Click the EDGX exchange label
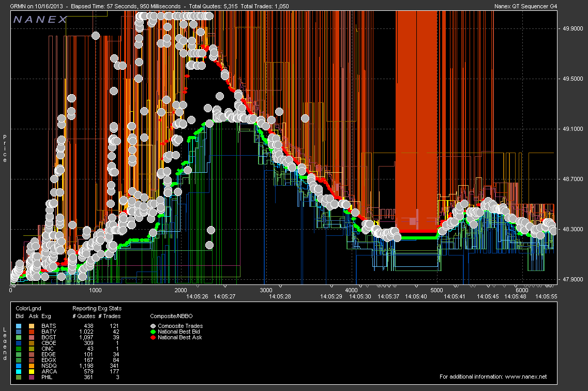The width and height of the screenshot is (588, 391). point(49,360)
